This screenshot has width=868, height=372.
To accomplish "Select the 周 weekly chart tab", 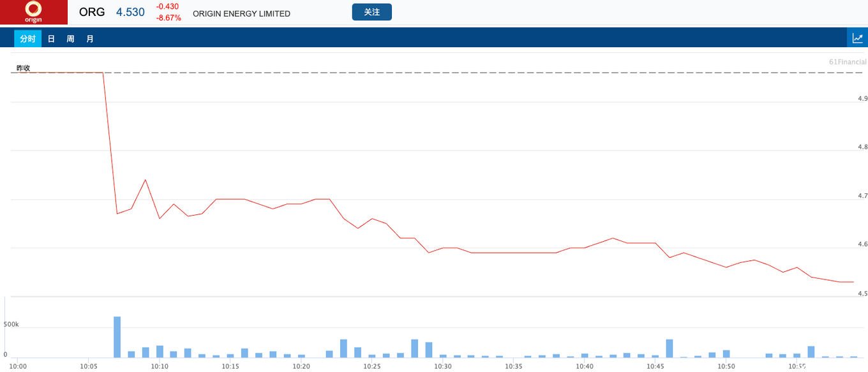I will click(70, 39).
